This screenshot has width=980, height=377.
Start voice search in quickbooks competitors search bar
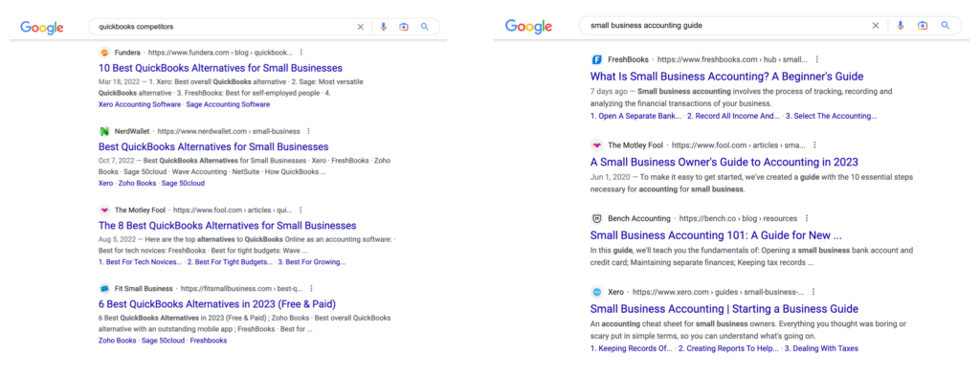[384, 27]
